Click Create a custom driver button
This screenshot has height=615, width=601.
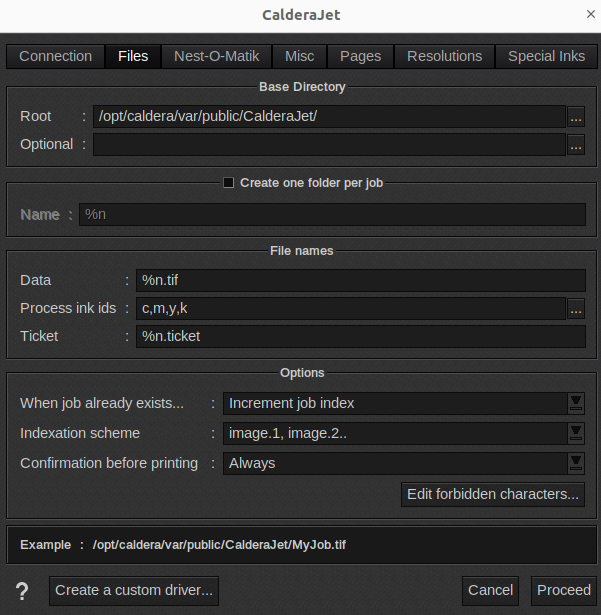pyautogui.click(x=134, y=591)
